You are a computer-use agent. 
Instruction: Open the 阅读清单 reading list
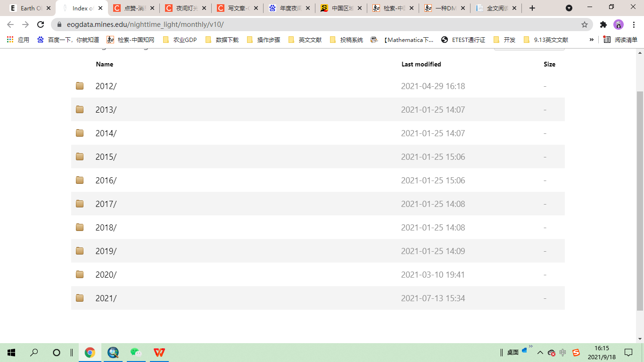click(620, 40)
